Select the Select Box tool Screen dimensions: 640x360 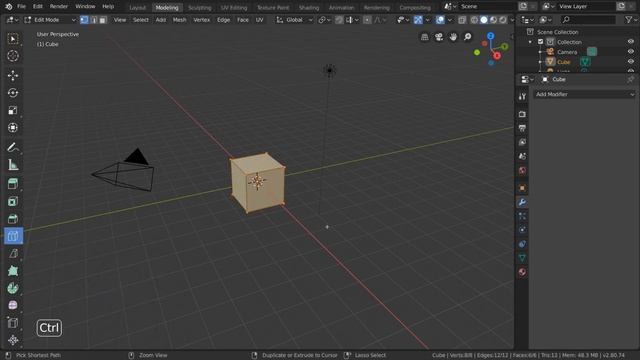(x=13, y=39)
